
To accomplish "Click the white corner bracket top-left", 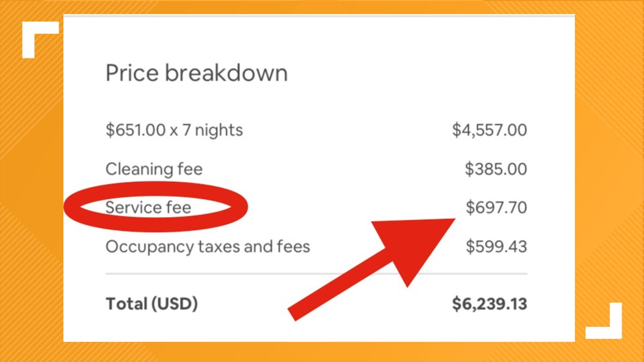I will click(40, 40).
